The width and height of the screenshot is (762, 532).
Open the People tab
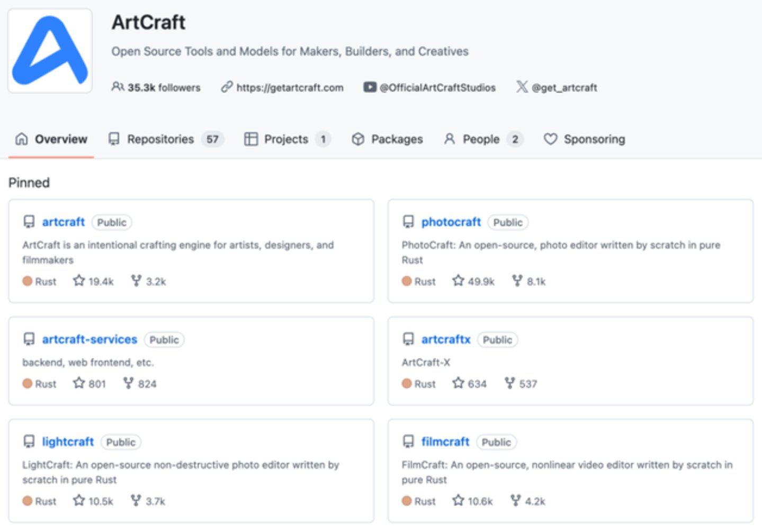(483, 139)
